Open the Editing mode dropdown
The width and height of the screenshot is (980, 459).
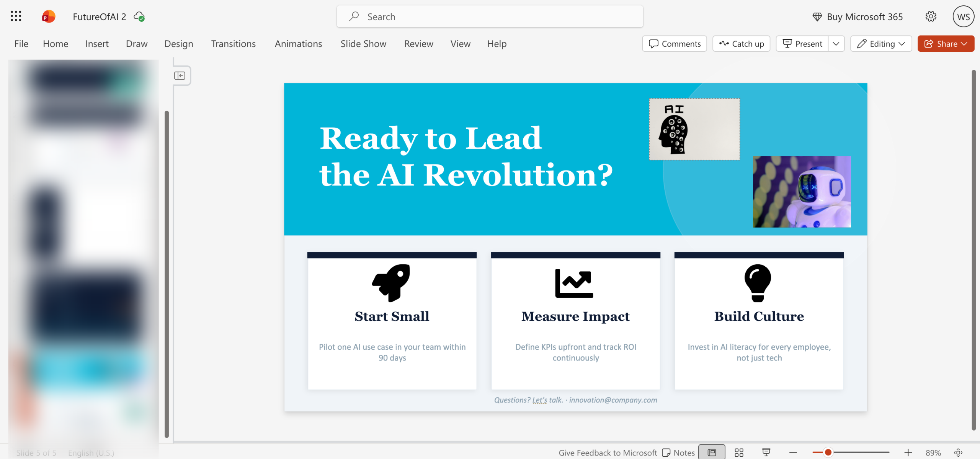tap(881, 44)
